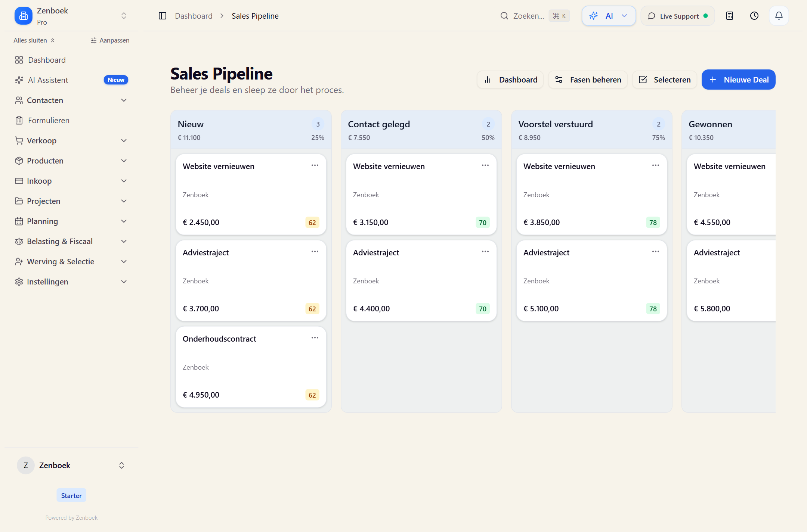Expand the Producten menu
The width and height of the screenshot is (807, 532).
point(71,161)
